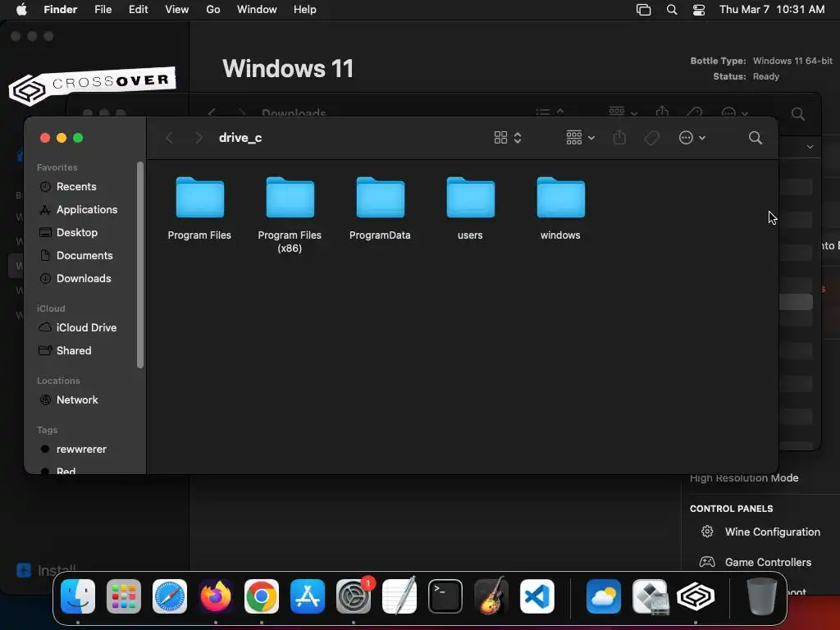Click the Edit Tags icon in toolbar
840x630 pixels.
[651, 138]
